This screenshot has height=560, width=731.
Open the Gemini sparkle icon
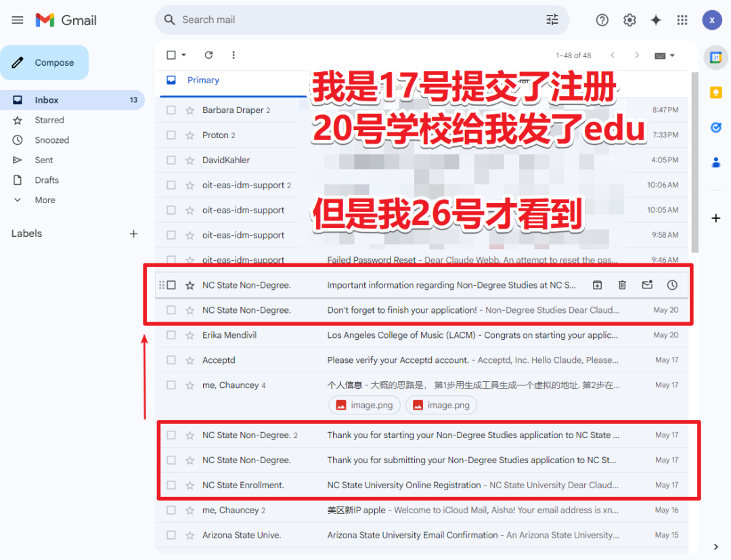click(656, 20)
